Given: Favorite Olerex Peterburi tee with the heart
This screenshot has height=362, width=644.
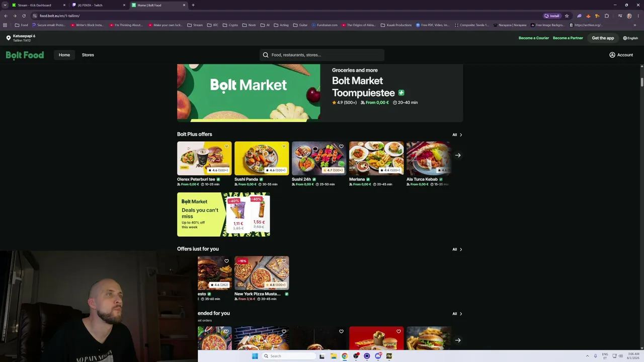Looking at the screenshot, I should (226, 147).
